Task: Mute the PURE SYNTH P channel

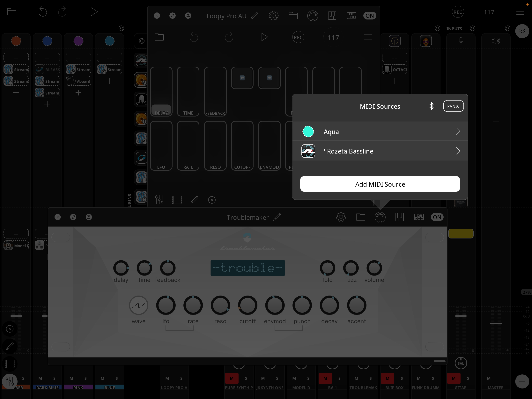Action: point(232,378)
